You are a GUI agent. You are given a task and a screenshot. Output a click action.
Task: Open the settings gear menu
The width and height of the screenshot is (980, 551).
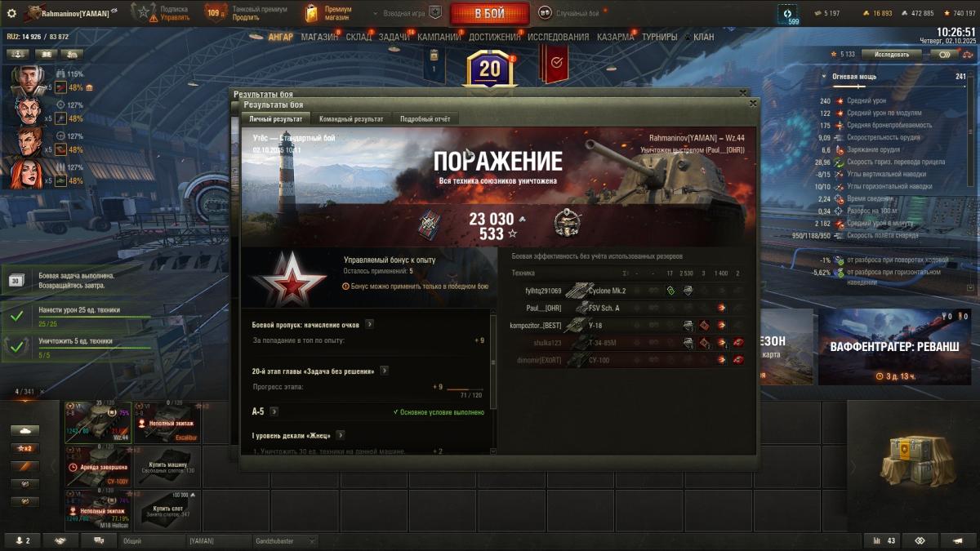(11, 13)
